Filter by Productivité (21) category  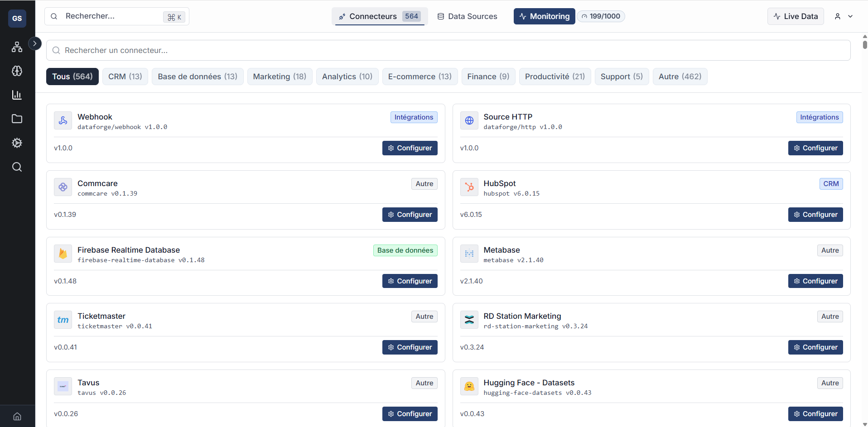(x=555, y=77)
